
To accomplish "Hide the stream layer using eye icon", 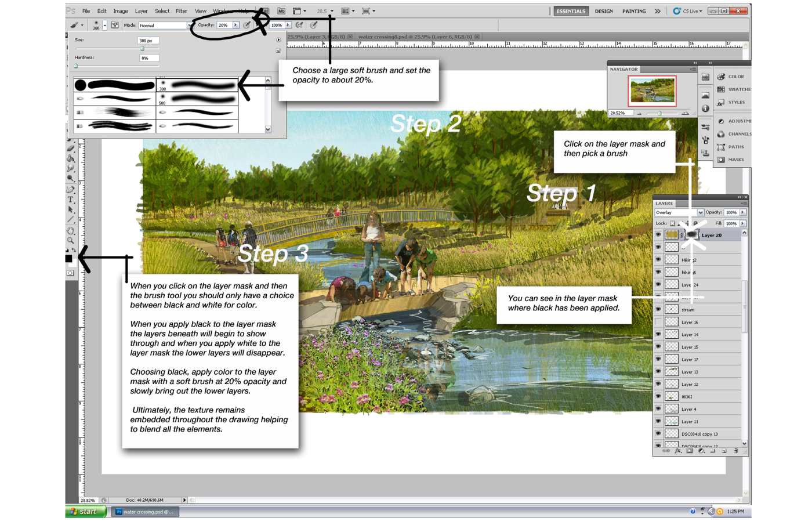I will pos(658,310).
